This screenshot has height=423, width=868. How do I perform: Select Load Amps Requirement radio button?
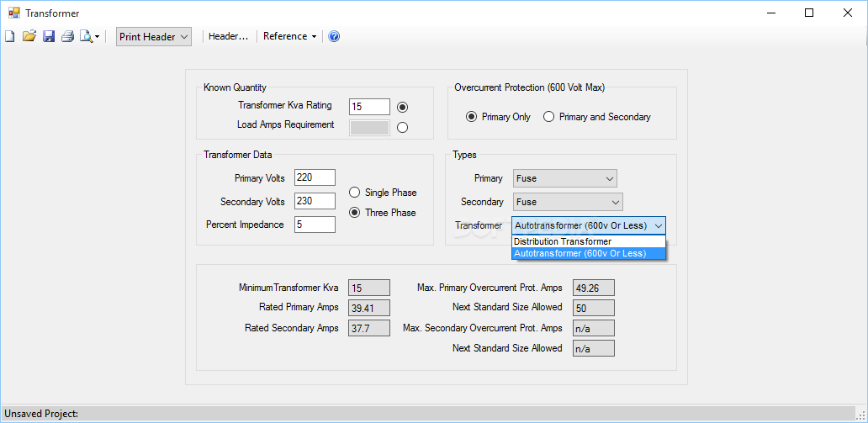click(x=403, y=127)
